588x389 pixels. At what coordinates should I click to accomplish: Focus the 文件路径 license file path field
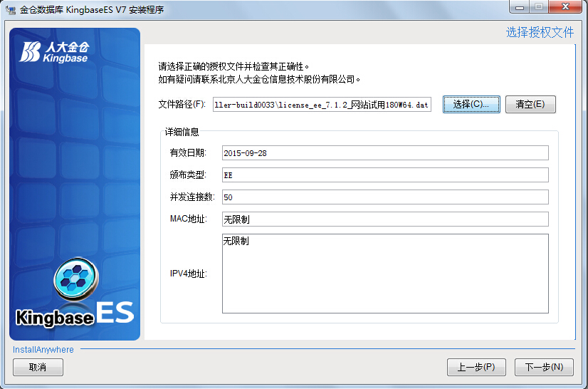click(322, 105)
